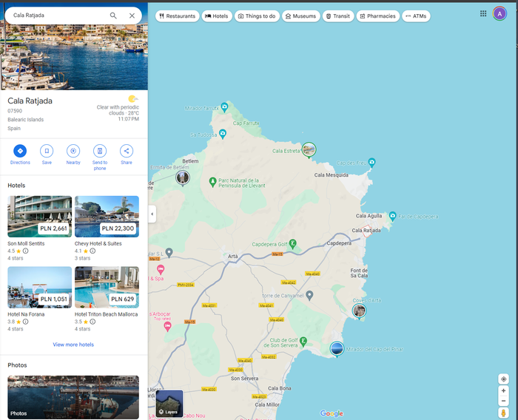518x420 pixels.
Task: Click torre de Canyamel pin
Action: 309,295
